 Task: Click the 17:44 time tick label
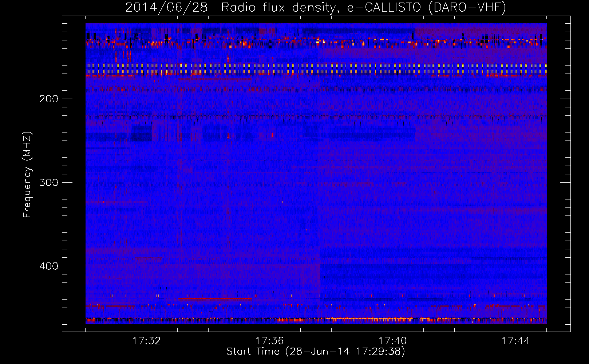(x=516, y=341)
